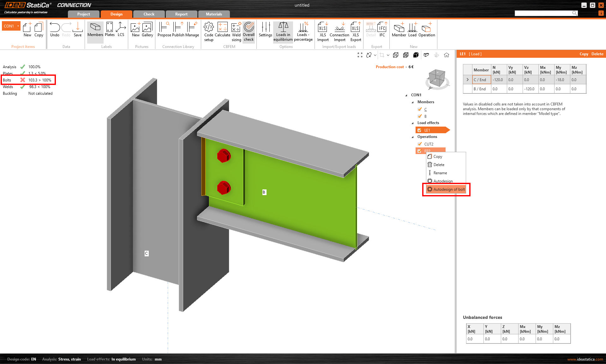Open the www.ideastatica.com link

pyautogui.click(x=585, y=359)
